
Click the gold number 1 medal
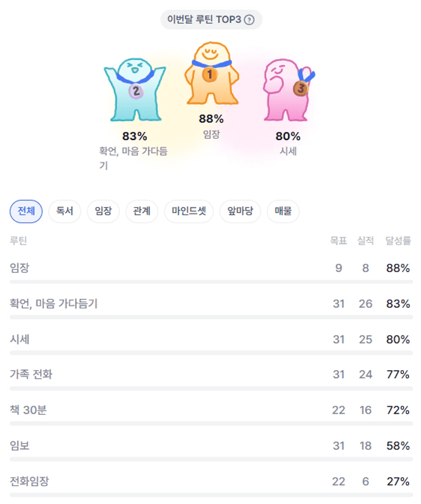point(209,75)
